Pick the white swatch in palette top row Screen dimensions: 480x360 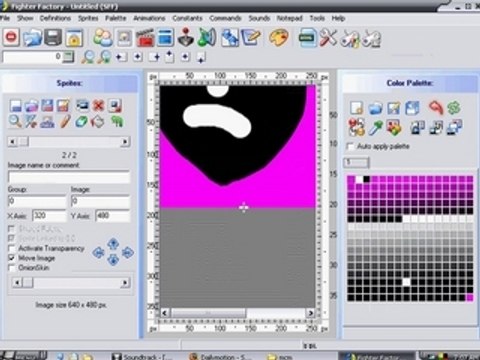pos(359,179)
